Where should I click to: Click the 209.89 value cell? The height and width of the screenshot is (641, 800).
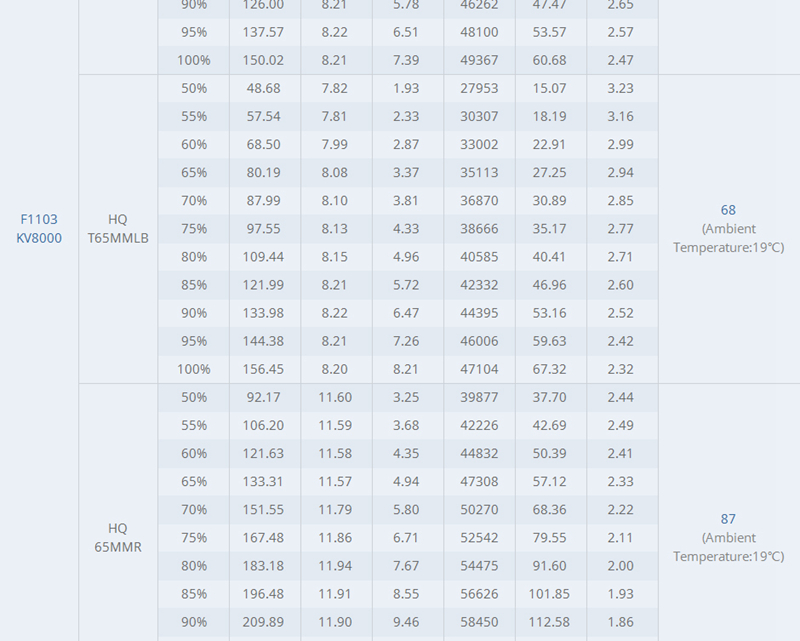point(265,622)
